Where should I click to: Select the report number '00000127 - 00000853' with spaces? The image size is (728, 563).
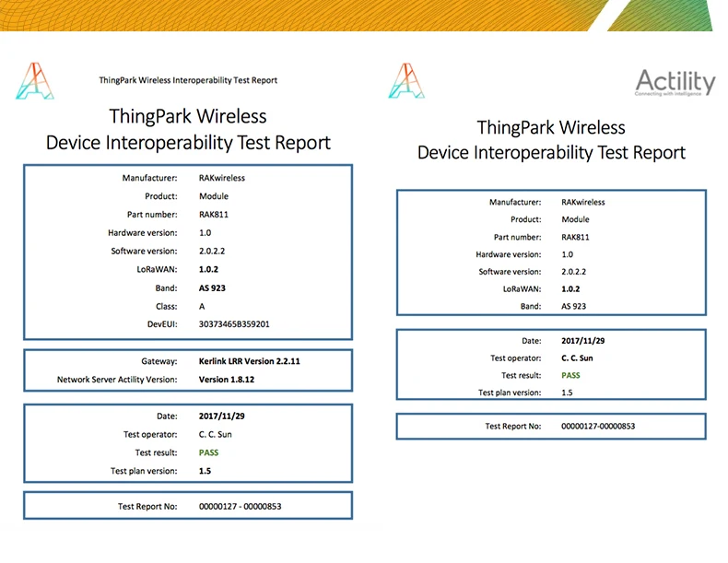(240, 507)
